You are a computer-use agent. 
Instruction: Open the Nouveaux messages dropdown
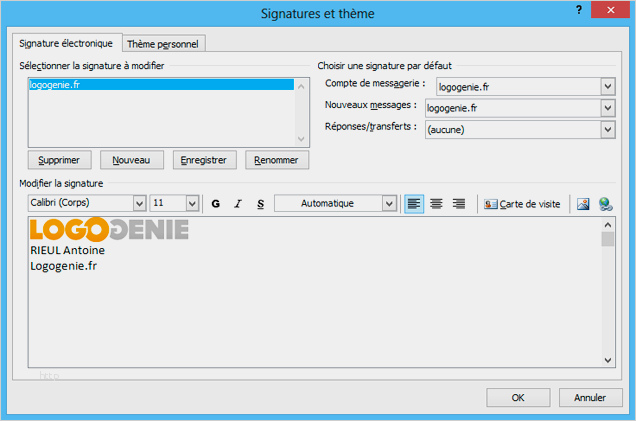tap(608, 108)
